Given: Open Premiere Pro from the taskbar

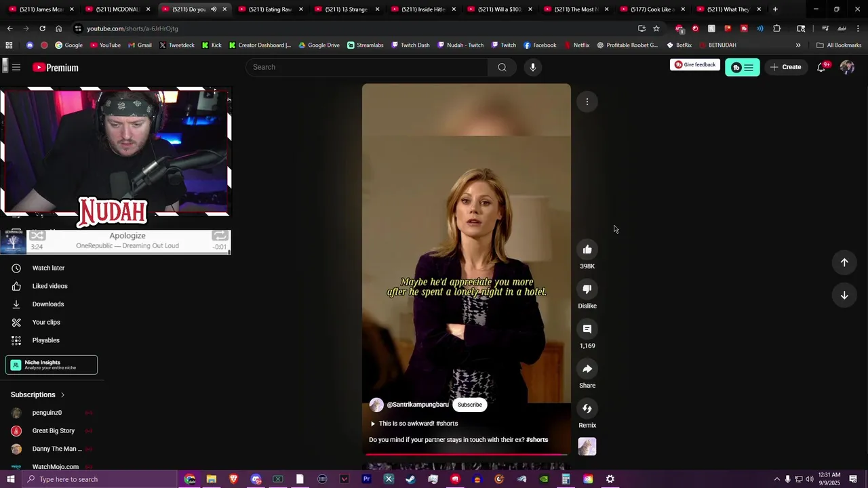Looking at the screenshot, I should tap(366, 479).
